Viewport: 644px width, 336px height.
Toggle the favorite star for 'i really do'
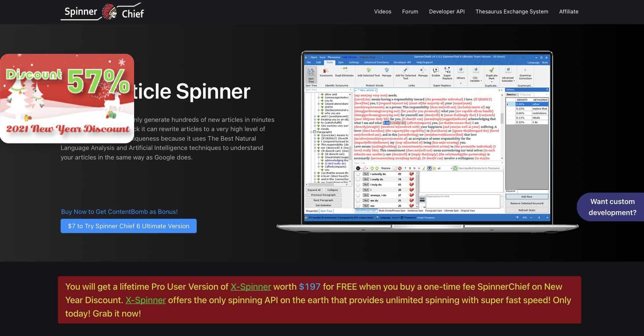[x=358, y=179]
